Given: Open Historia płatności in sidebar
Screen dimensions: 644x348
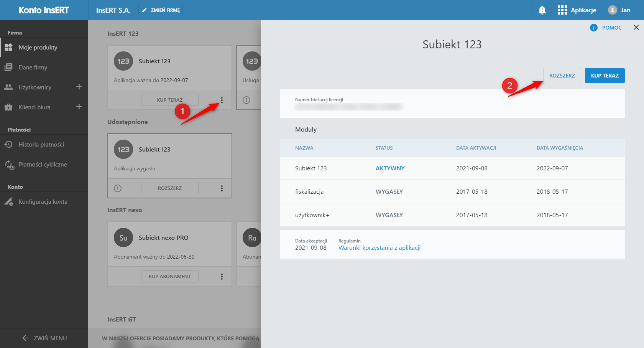Looking at the screenshot, I should [x=44, y=144].
